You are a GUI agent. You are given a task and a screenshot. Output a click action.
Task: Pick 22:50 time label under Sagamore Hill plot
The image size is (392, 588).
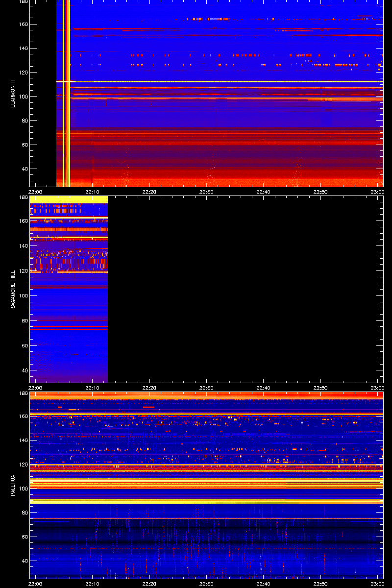point(320,388)
